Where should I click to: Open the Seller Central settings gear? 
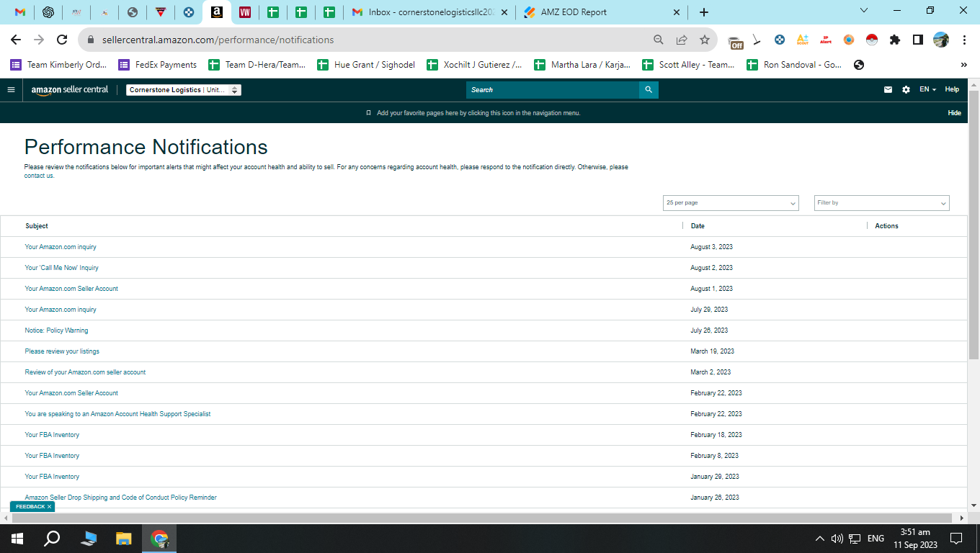pos(906,90)
